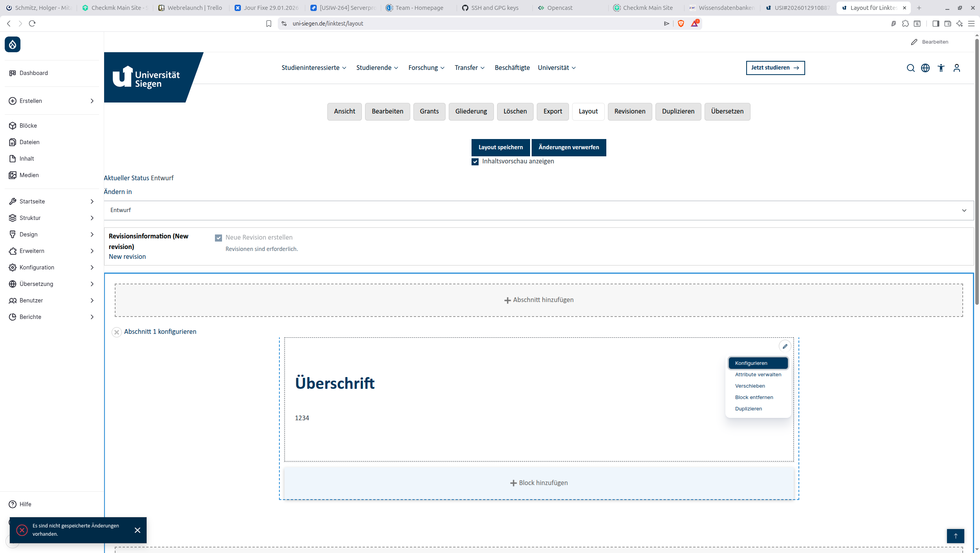Click the Drupal drop logo icon

pos(13,44)
